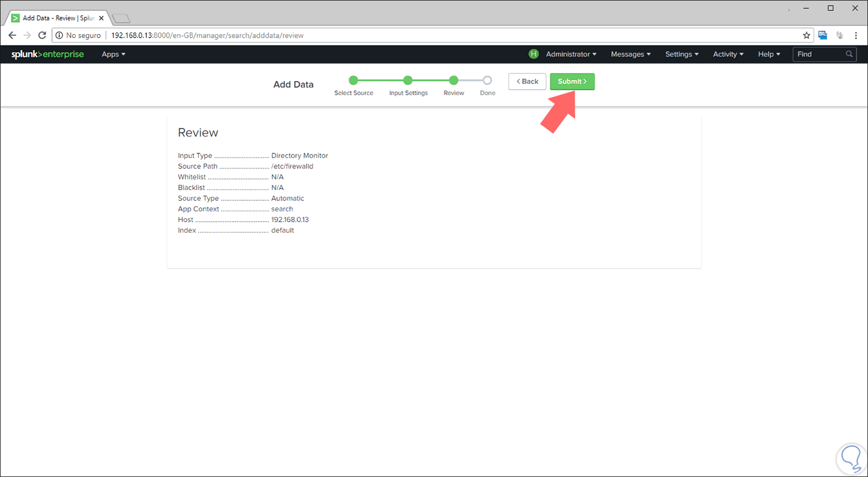The width and height of the screenshot is (868, 477).
Task: Click the browser back arrow
Action: (12, 35)
